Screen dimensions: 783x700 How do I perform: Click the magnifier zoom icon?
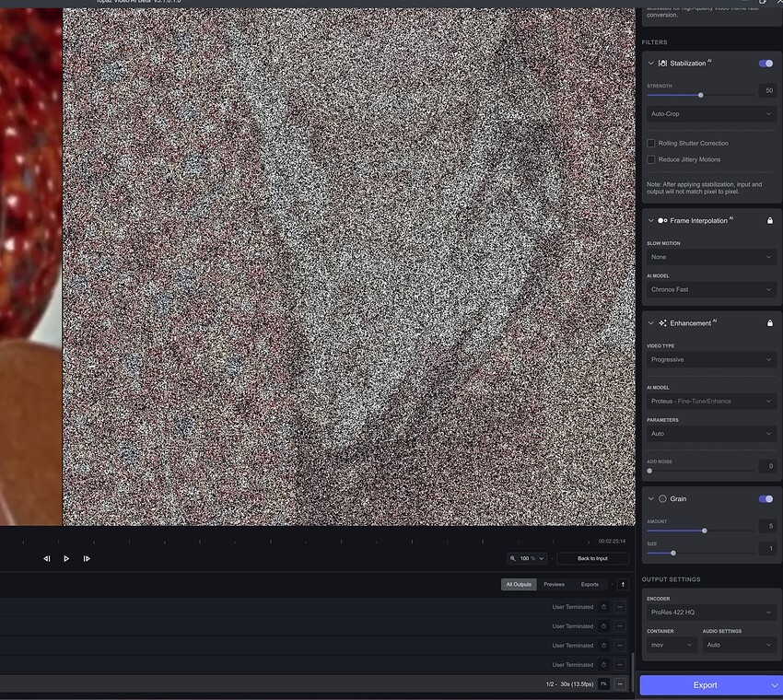(513, 558)
